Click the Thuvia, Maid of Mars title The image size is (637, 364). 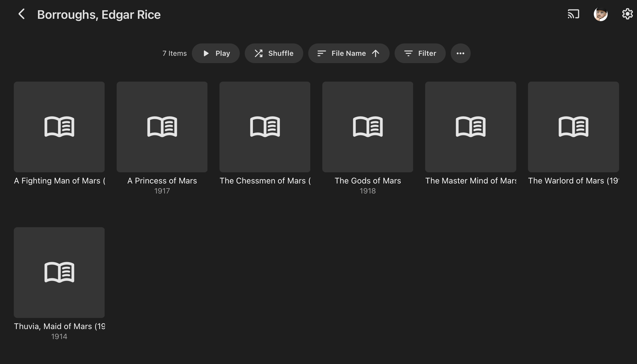click(x=59, y=326)
